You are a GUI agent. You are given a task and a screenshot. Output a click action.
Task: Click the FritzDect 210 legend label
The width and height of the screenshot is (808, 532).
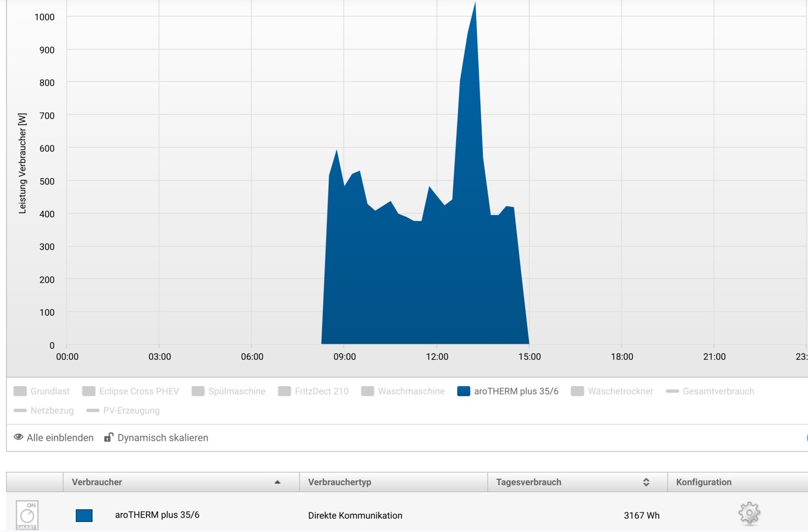click(321, 391)
